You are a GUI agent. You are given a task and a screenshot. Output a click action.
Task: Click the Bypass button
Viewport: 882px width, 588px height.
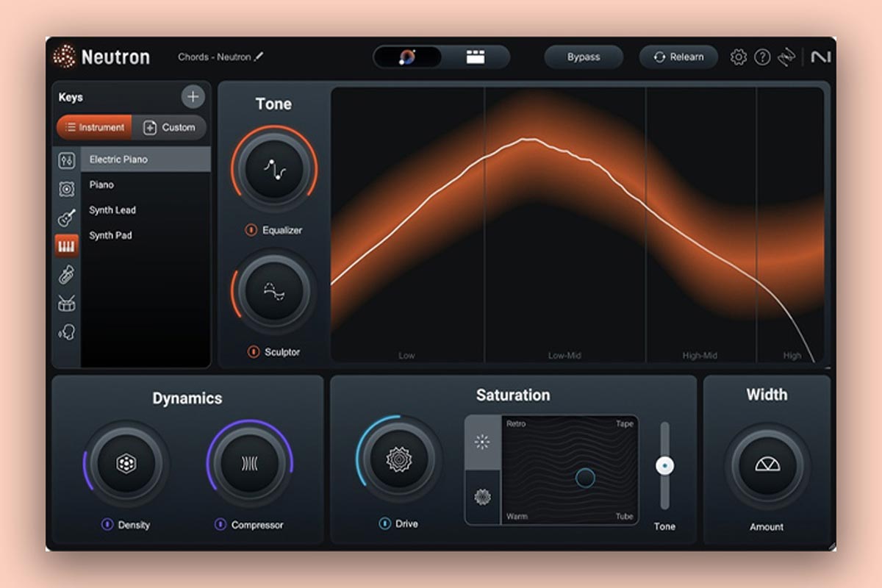[x=584, y=56]
